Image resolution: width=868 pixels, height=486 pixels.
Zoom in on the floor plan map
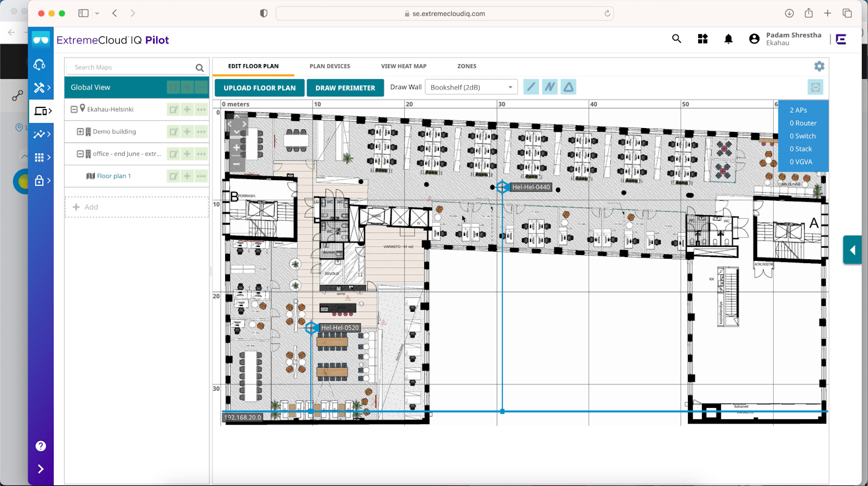click(x=237, y=148)
